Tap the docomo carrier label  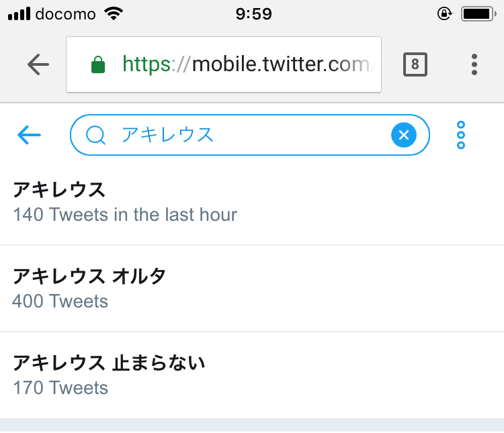[x=65, y=13]
